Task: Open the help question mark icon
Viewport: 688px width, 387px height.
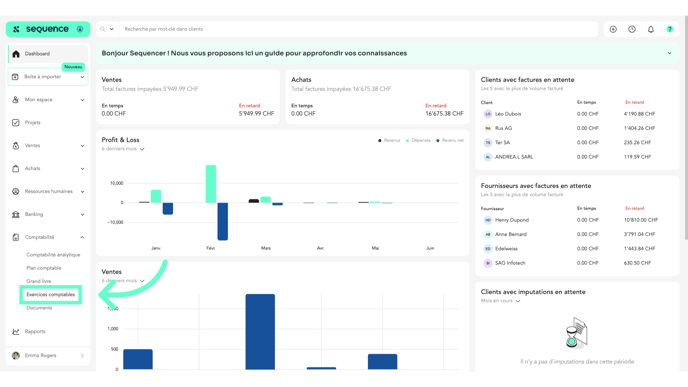Action: pos(670,29)
